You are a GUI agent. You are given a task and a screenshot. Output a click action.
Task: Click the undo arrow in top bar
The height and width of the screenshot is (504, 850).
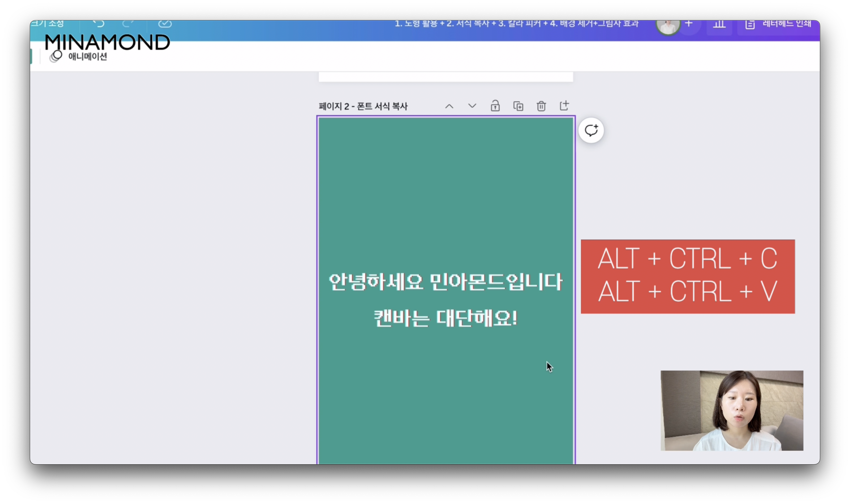98,24
